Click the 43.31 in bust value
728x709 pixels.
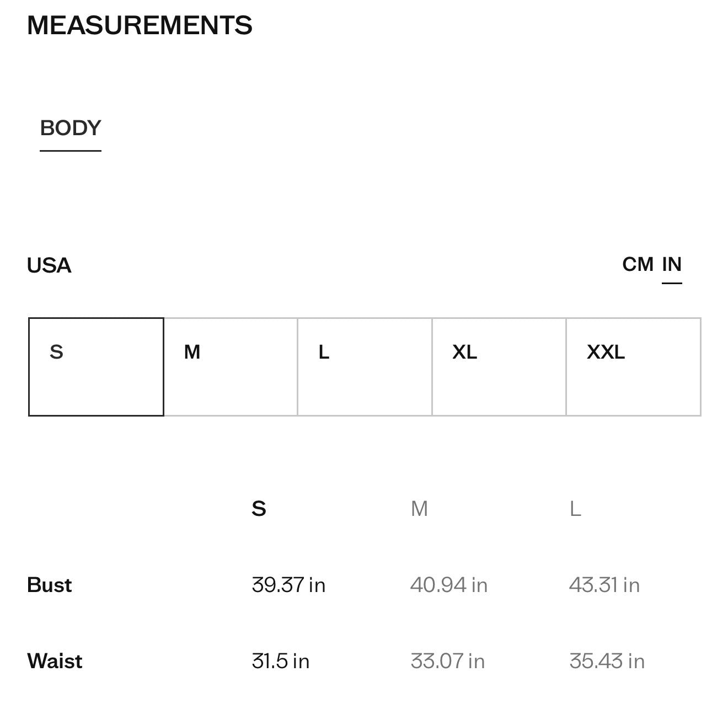604,585
